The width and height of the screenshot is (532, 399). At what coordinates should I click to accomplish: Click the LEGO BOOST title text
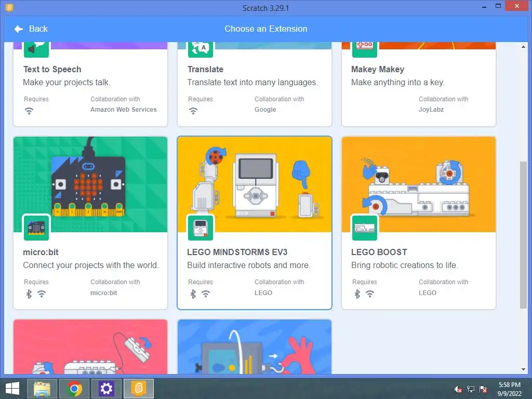(x=379, y=252)
